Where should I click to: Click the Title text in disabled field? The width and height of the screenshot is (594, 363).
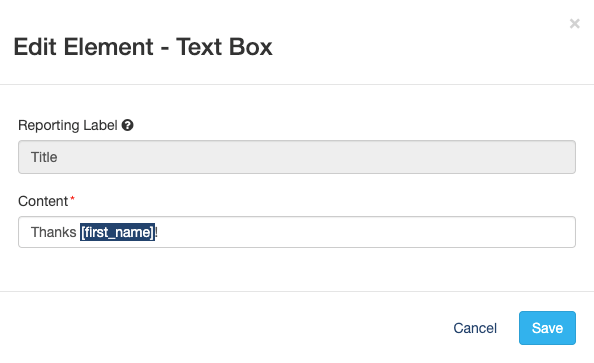pyautogui.click(x=44, y=157)
